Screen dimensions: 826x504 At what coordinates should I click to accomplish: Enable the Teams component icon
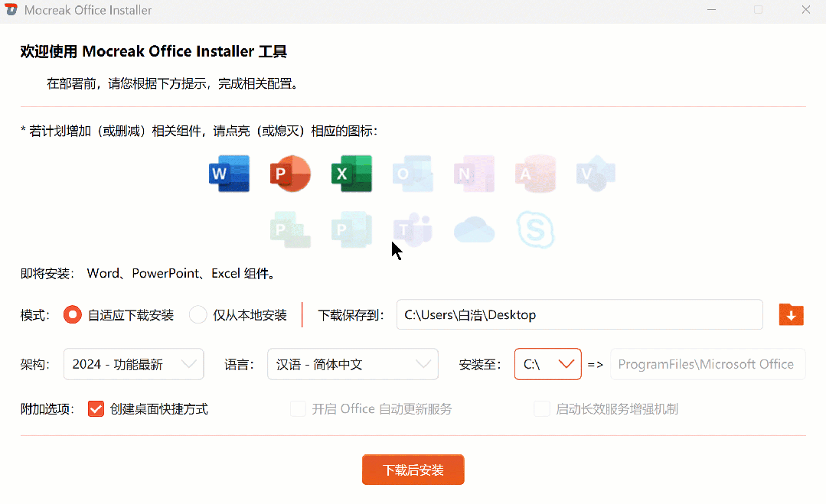[413, 229]
